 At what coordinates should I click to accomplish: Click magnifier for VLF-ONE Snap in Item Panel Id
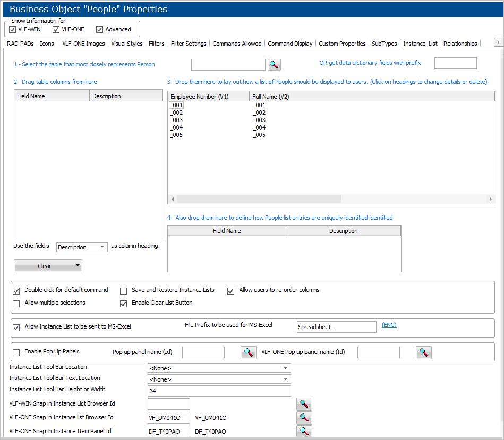pos(304,432)
